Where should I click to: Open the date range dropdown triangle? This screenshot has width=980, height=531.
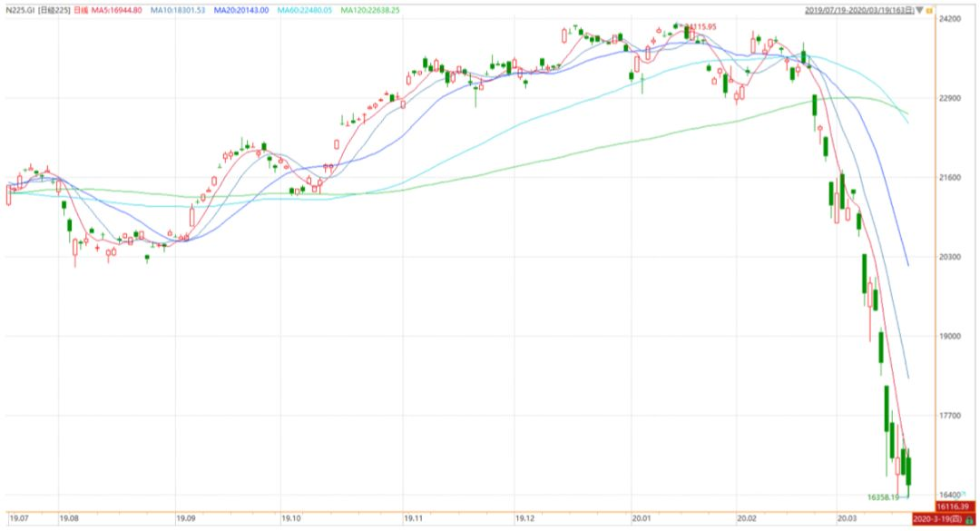coord(919,10)
